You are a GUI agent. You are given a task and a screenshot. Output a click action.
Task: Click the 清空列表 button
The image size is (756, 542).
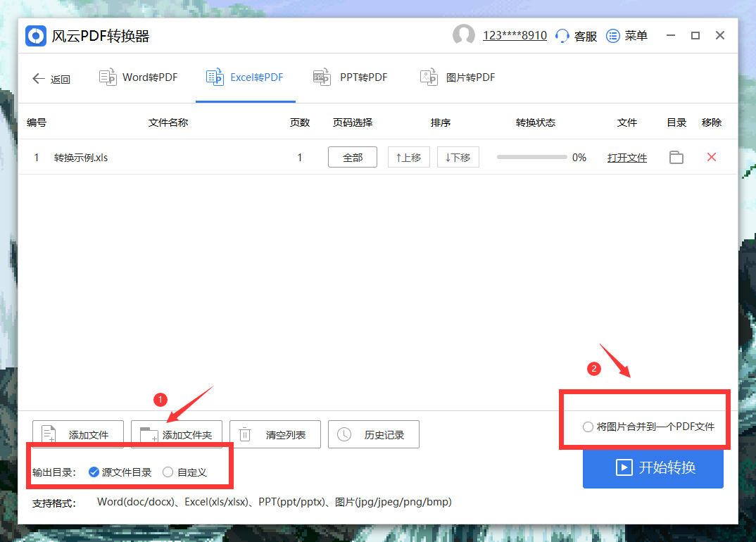click(275, 434)
